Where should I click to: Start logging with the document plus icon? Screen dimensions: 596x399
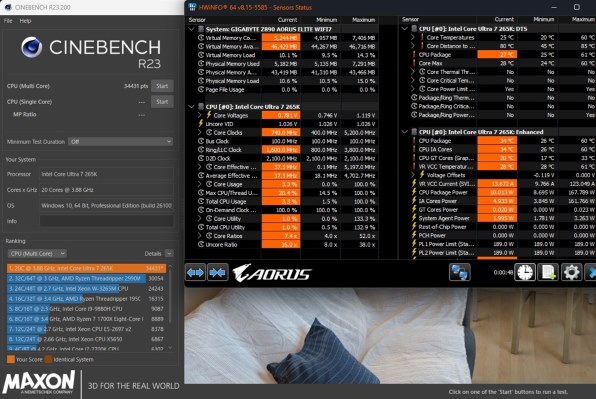(x=548, y=272)
